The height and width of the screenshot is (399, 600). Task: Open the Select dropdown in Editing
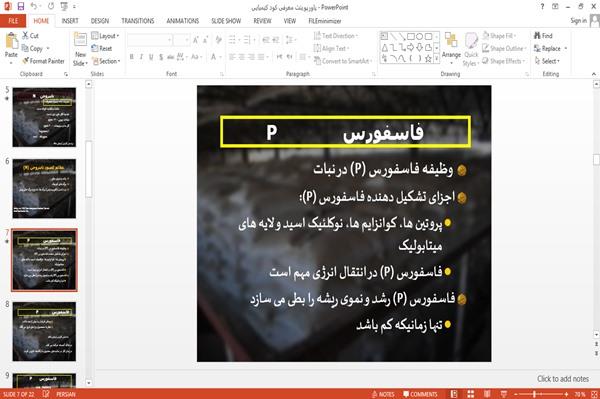547,61
